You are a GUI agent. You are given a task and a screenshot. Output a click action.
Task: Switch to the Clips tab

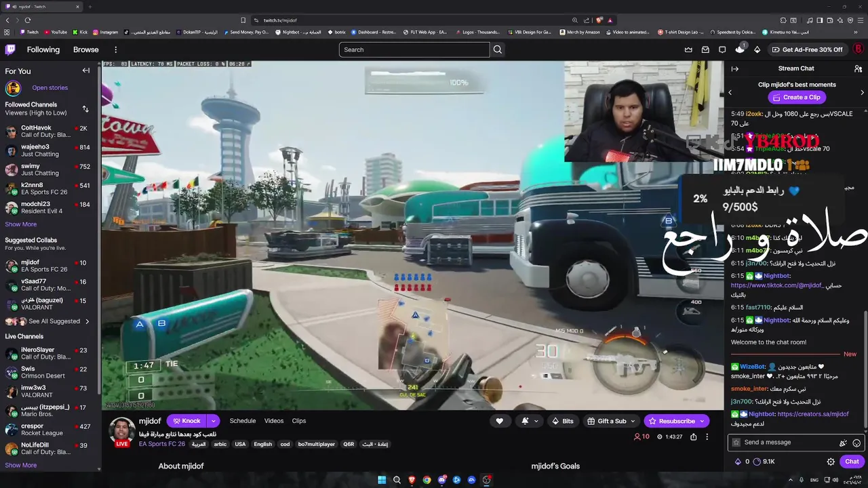coord(299,421)
